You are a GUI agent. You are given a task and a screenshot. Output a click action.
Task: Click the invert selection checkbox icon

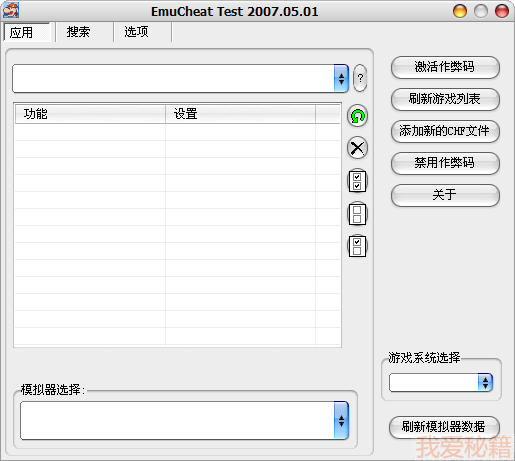pyautogui.click(x=357, y=246)
